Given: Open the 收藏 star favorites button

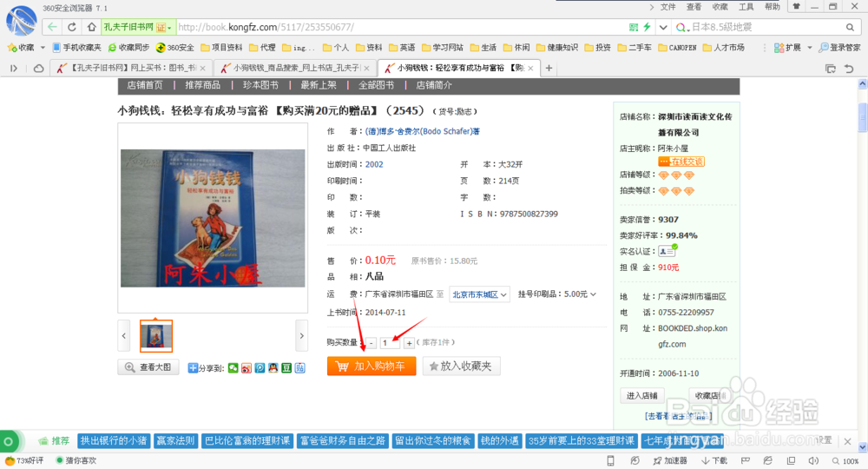Looking at the screenshot, I should 21,48.
